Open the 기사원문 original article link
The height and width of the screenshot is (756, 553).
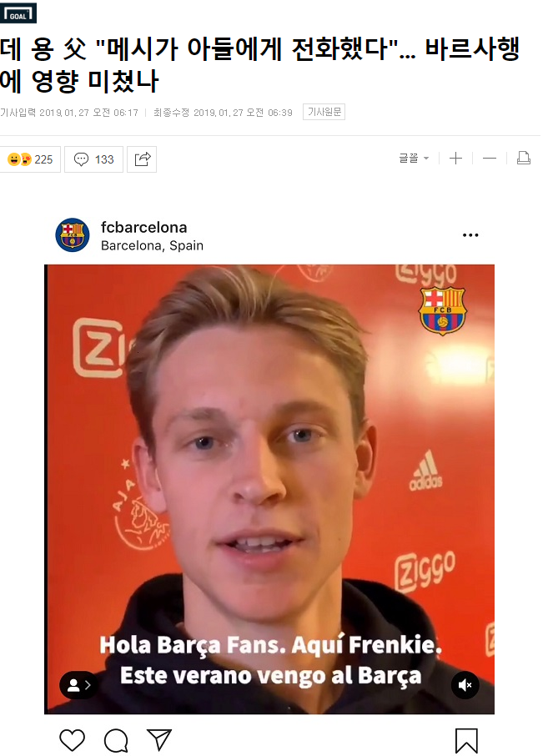click(x=324, y=112)
